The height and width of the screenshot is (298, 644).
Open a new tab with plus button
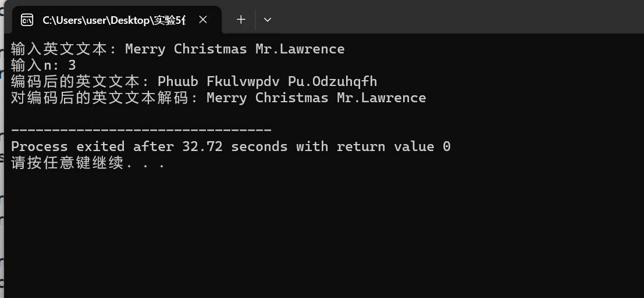(x=241, y=20)
